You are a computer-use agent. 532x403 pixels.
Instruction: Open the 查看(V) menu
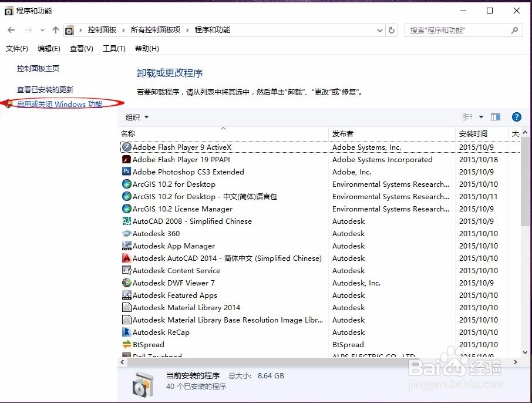[x=81, y=48]
